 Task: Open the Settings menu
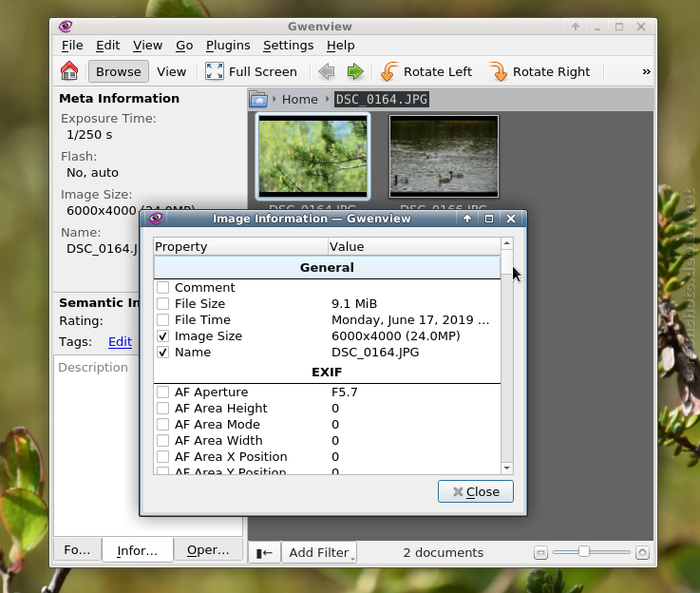coord(288,45)
